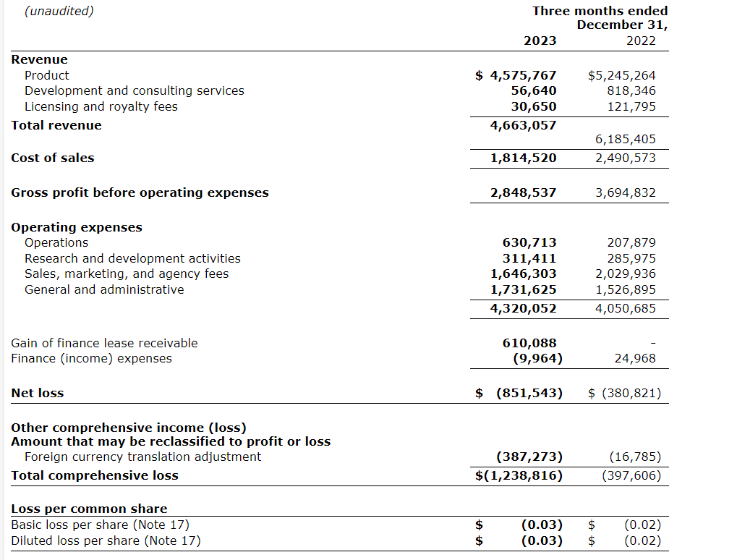The height and width of the screenshot is (560, 737).
Task: Select finance expense value 24,968
Action: (635, 358)
